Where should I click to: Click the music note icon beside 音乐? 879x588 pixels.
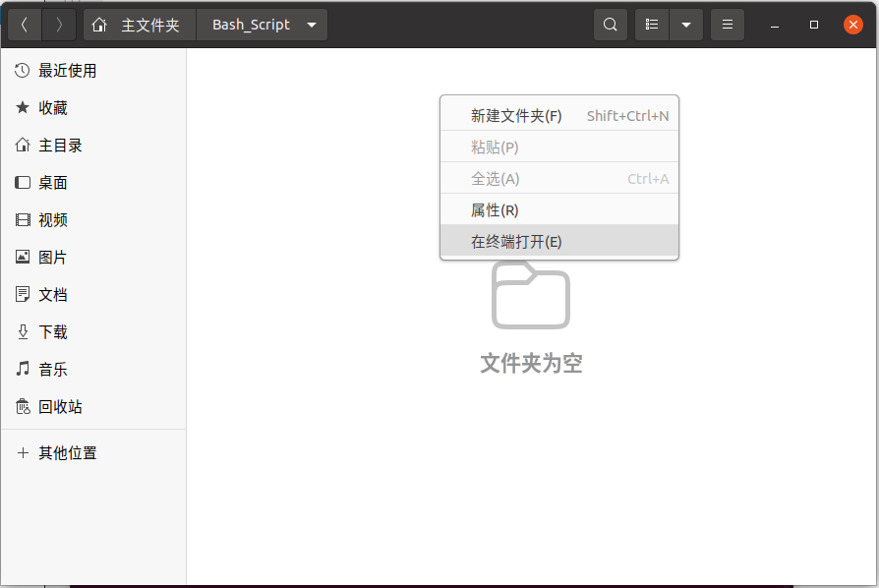(x=23, y=369)
